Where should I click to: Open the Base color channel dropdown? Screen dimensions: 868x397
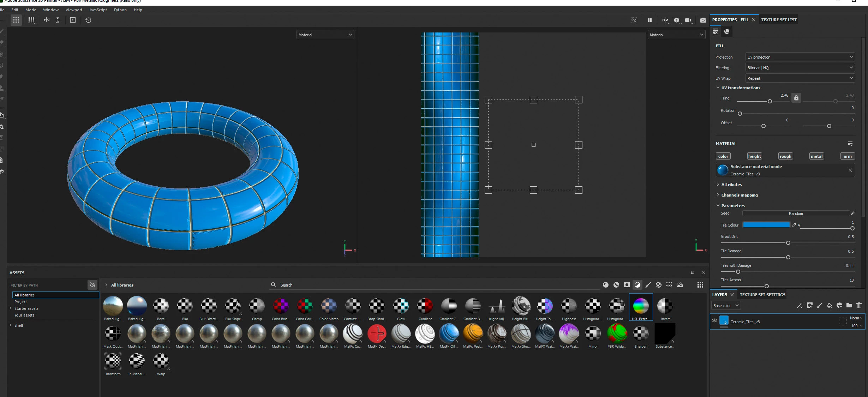click(725, 306)
